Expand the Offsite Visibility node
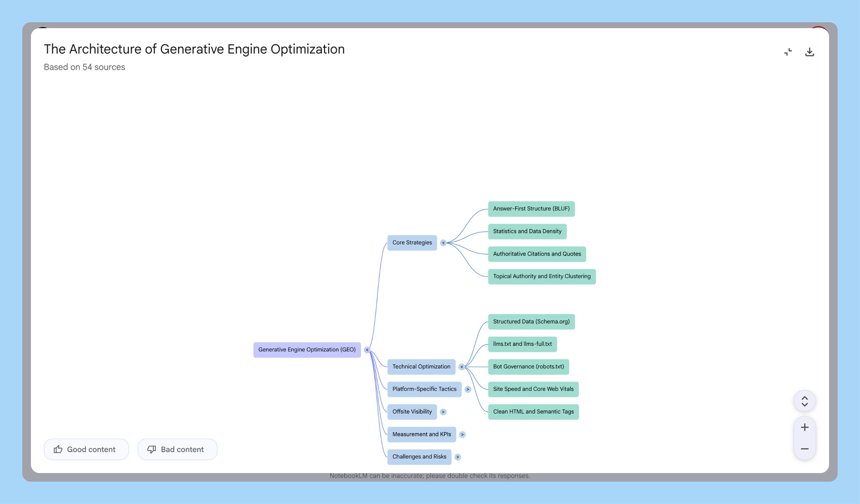The height and width of the screenshot is (504, 860). pos(443,412)
